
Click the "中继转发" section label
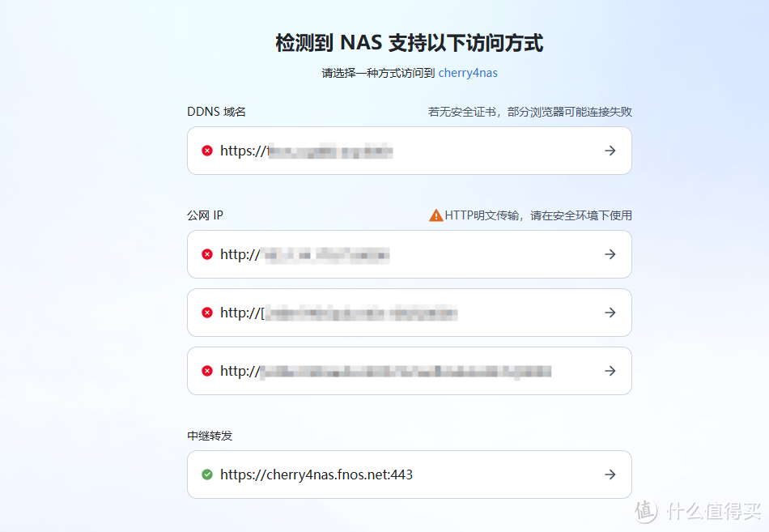click(x=210, y=436)
